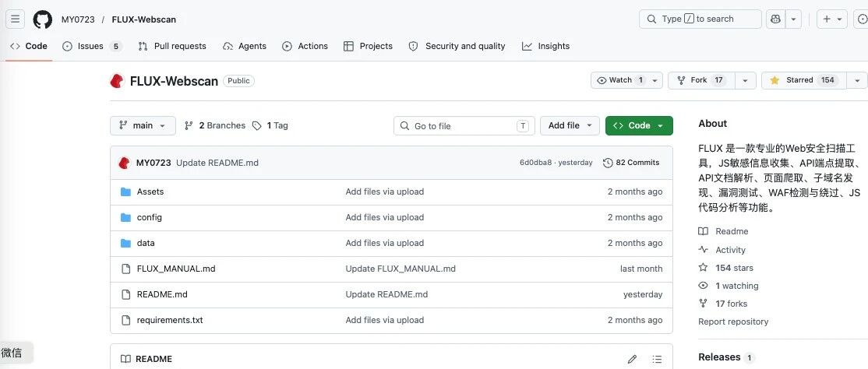This screenshot has width=868, height=369.
Task: Open the hamburger navigation menu
Action: tap(15, 19)
